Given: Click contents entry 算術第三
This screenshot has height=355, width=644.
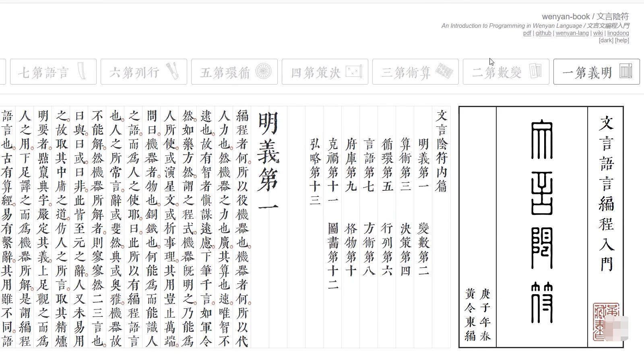Looking at the screenshot, I should (x=405, y=165).
